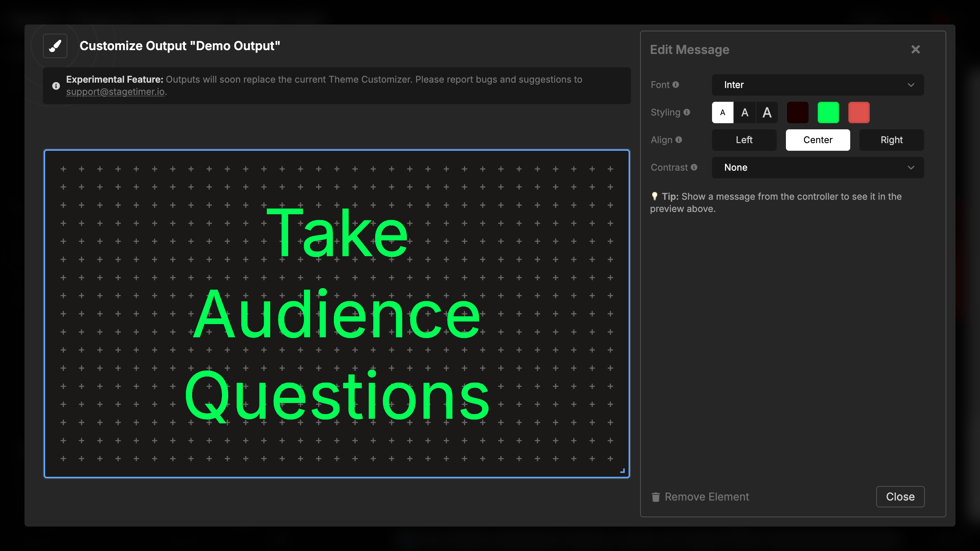Open the Contrast None dropdown
This screenshot has height=551, width=980.
(817, 168)
